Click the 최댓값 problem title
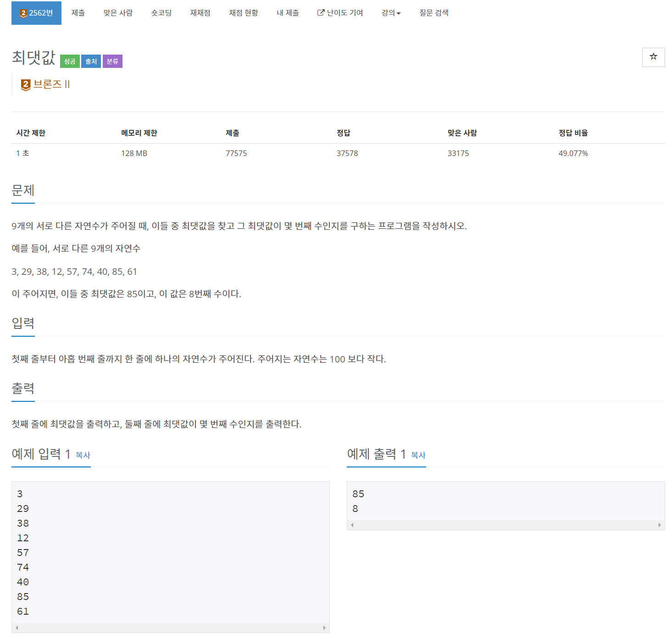Viewport: 672px width, 639px height. pos(33,57)
